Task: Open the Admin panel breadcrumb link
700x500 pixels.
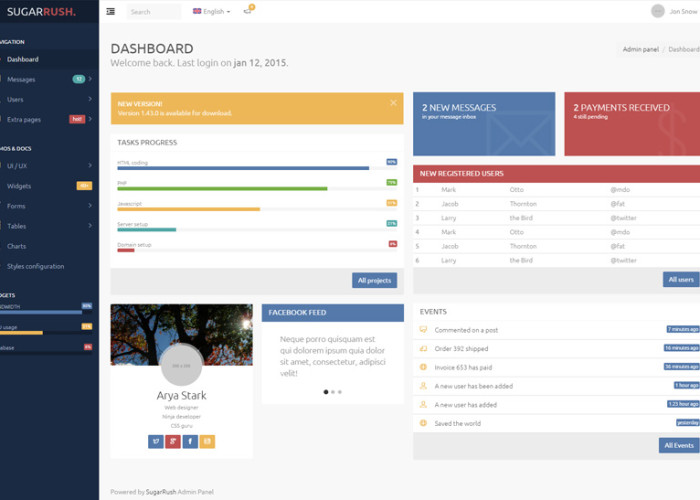Action: (x=641, y=49)
